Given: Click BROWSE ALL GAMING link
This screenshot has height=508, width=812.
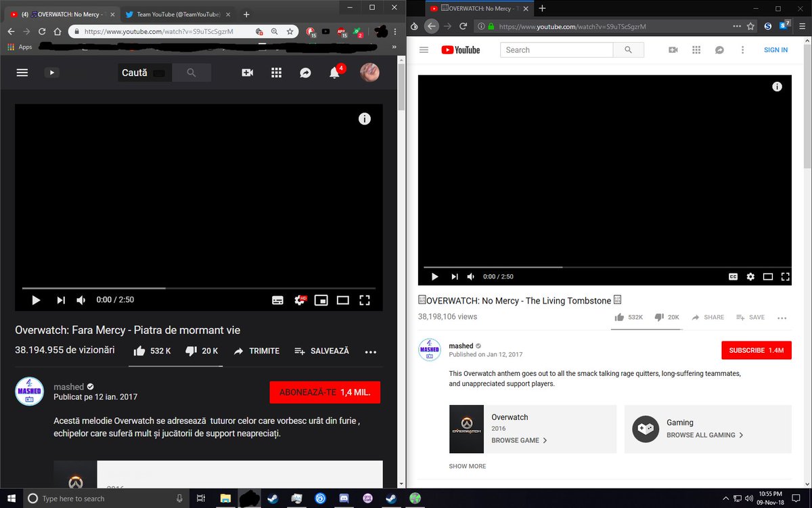Looking at the screenshot, I should pos(705,435).
